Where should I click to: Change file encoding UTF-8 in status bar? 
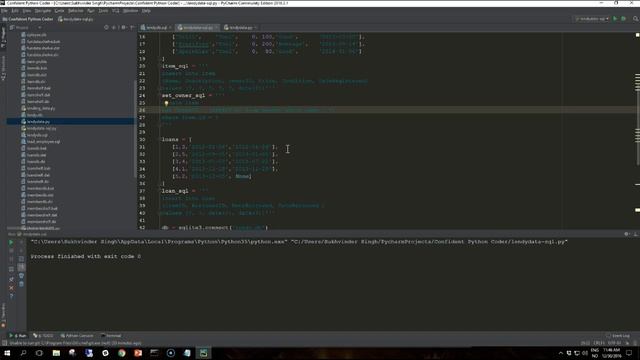coord(614,343)
